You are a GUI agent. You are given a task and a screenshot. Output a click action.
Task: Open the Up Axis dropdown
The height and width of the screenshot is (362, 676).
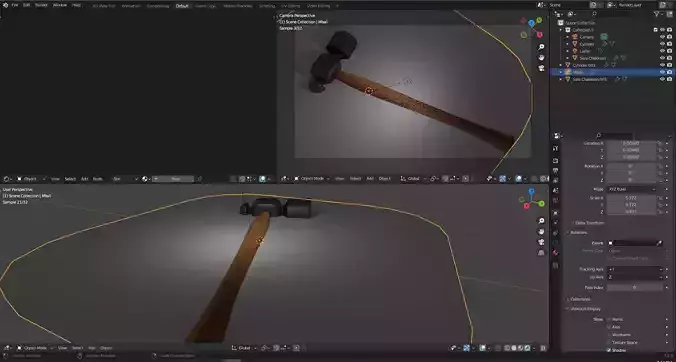point(635,277)
